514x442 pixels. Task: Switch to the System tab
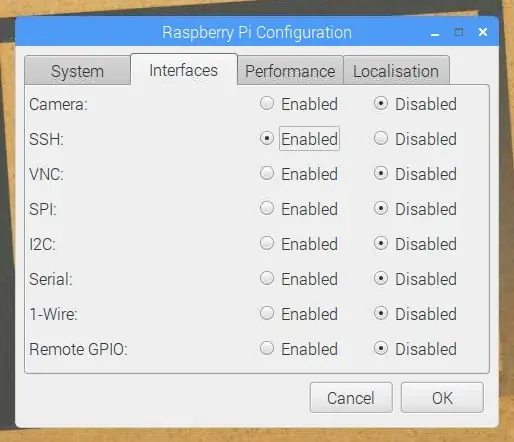click(x=77, y=71)
